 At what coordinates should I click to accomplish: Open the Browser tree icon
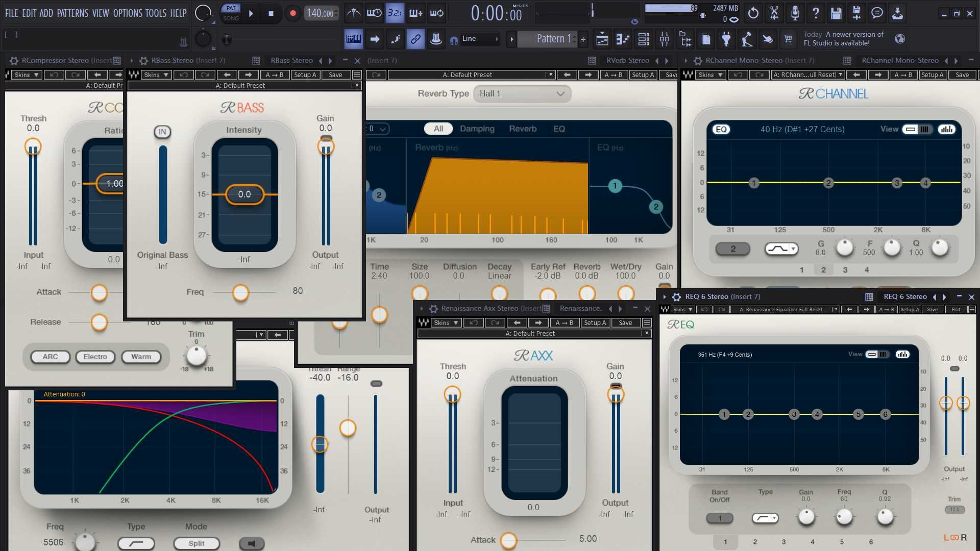[685, 39]
